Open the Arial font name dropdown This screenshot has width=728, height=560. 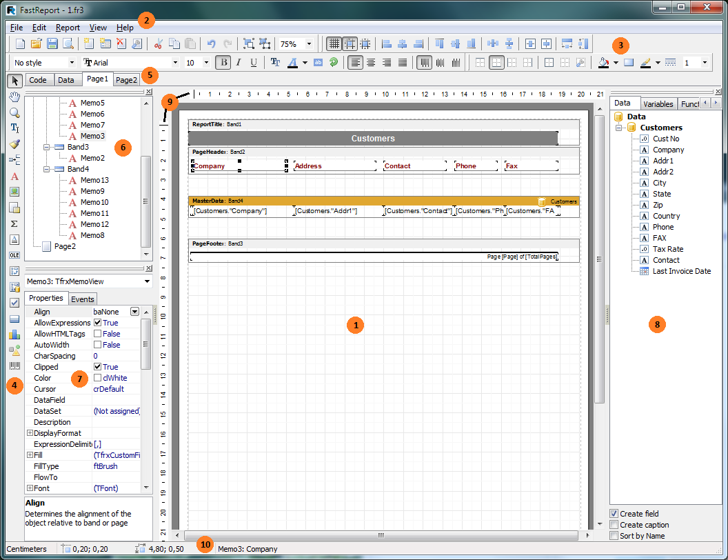coord(175,63)
